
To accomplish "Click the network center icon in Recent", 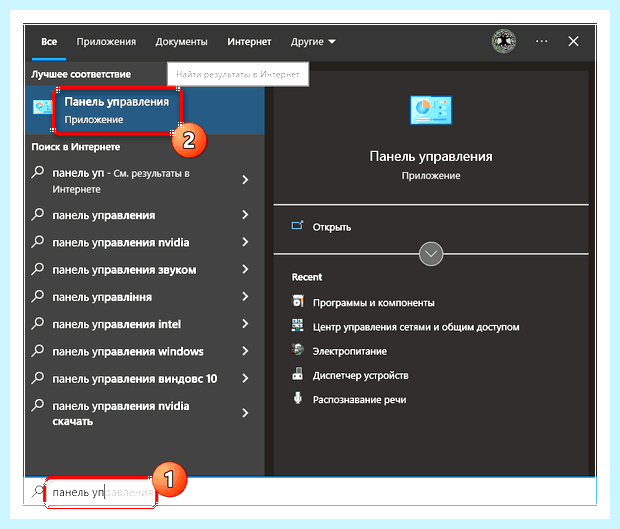I will [x=297, y=325].
